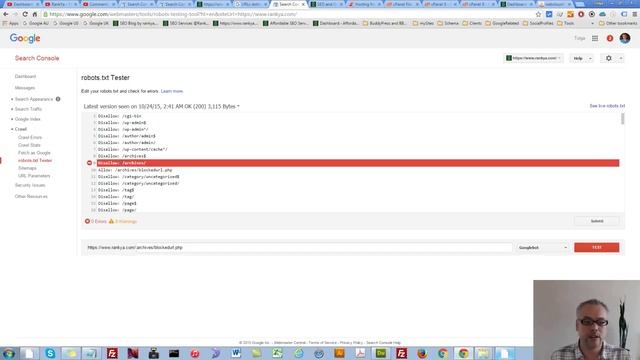This screenshot has height=360, width=640.
Task: Open the first FileZilla taskbar icon
Action: pos(112,353)
